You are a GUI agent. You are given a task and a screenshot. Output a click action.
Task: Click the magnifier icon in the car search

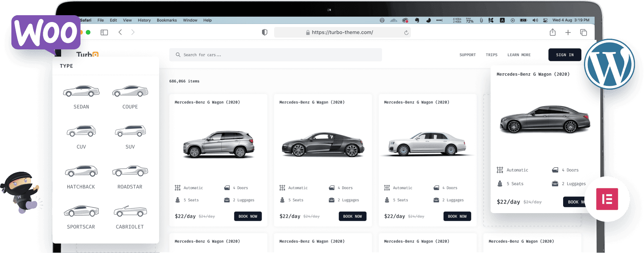[x=178, y=55]
